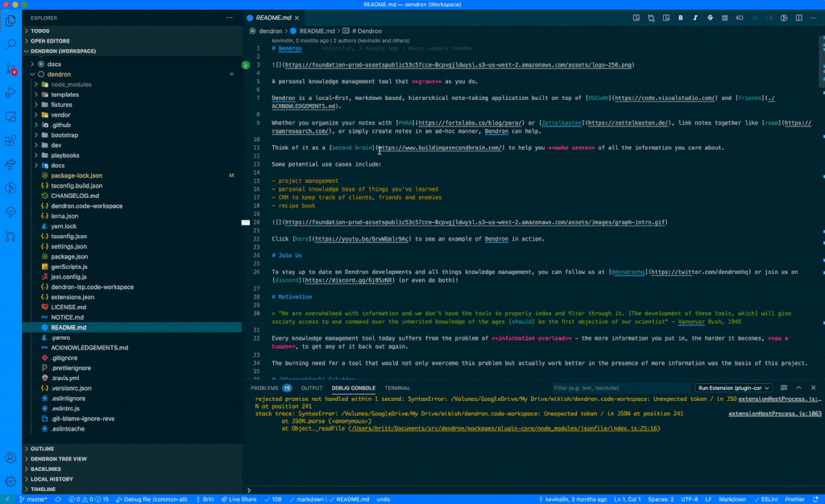Change the UTF-8 file encoding

(x=690, y=499)
